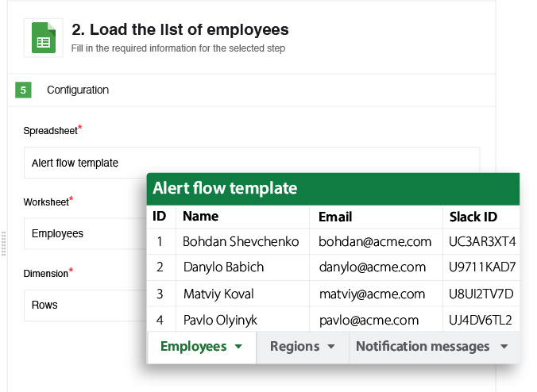Select the Bohdan Shevchenko name cell

pos(242,241)
